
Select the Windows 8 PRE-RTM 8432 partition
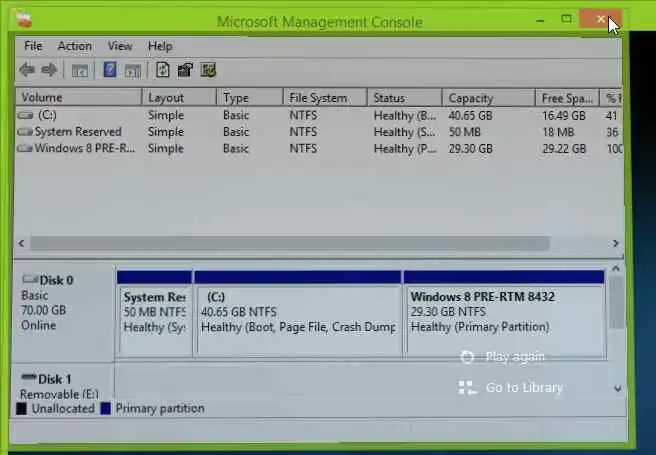pyautogui.click(x=505, y=314)
